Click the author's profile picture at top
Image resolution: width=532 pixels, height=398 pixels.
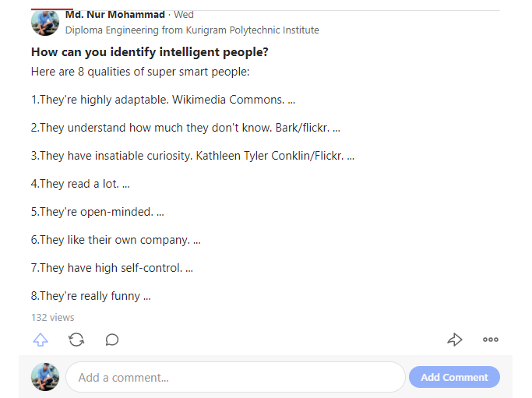click(45, 22)
